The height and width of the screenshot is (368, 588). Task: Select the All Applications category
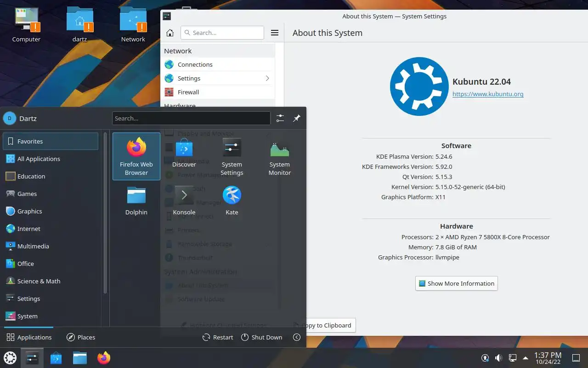click(x=51, y=159)
